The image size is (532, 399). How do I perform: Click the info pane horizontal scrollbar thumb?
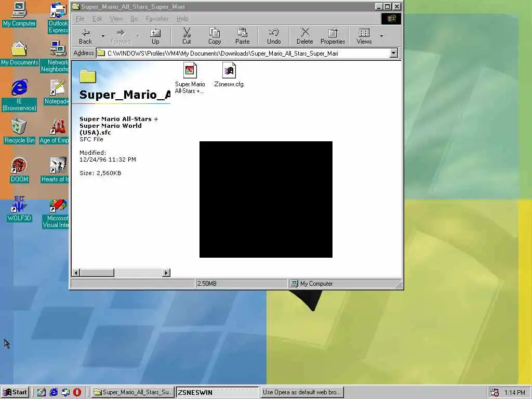click(x=97, y=273)
